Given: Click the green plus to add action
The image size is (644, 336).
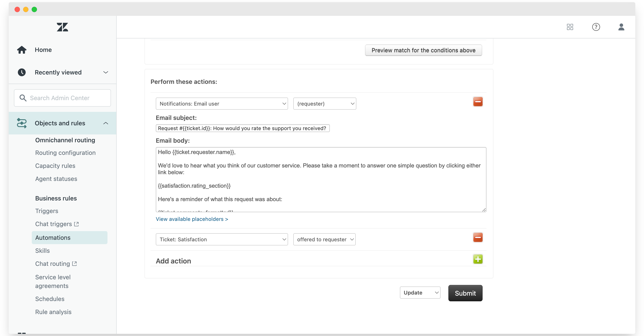Looking at the screenshot, I should [478, 259].
